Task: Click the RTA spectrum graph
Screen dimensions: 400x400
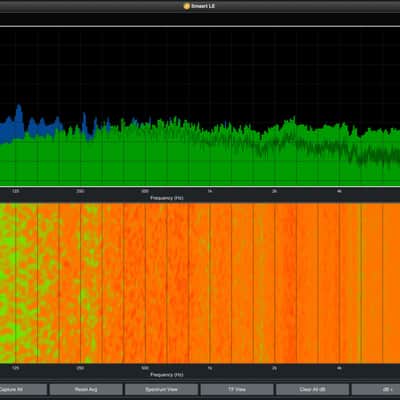Action: [200, 106]
